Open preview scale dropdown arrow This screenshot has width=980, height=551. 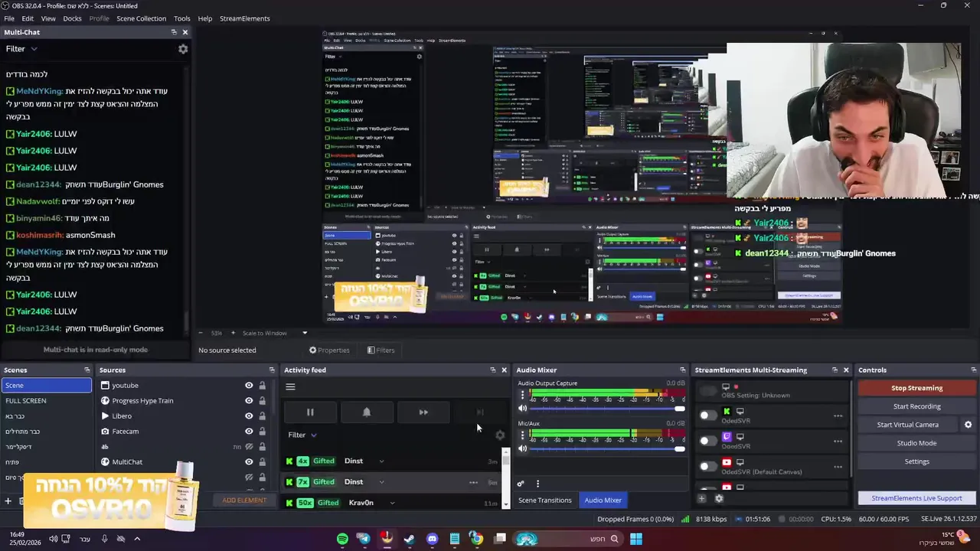pos(305,333)
